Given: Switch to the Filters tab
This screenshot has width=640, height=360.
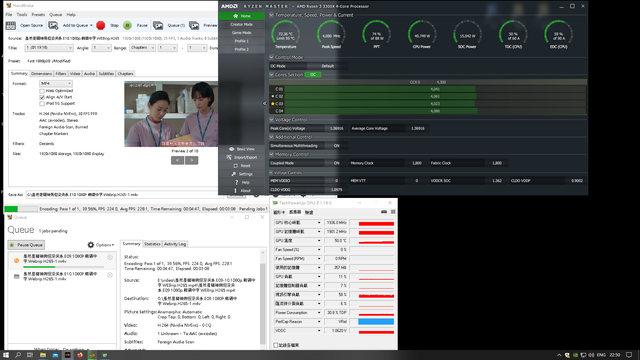Looking at the screenshot, I should 61,74.
